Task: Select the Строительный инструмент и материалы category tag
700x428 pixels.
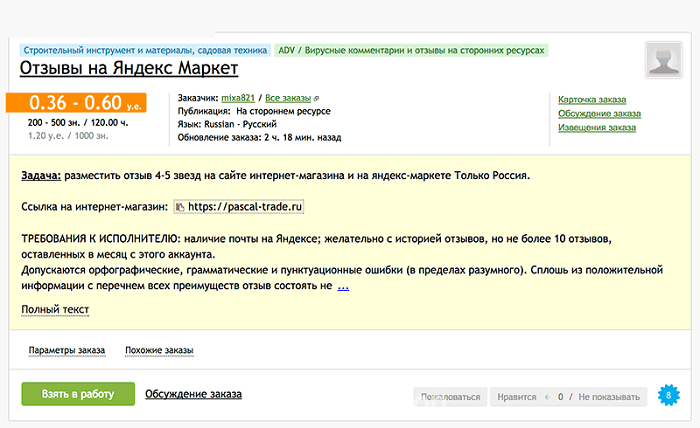Action: click(145, 50)
